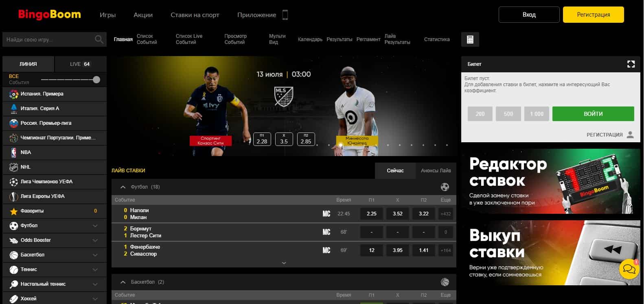Click the MC icon for Наполи – Милан
Screen dimensions: 644x304
(326, 214)
